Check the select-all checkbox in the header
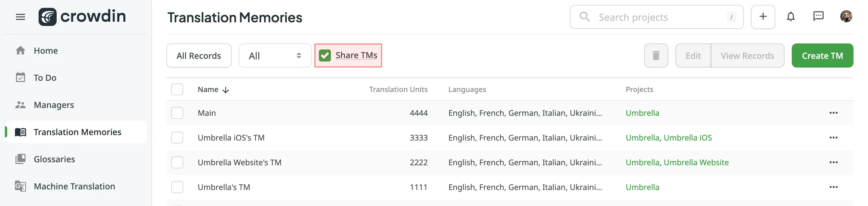This screenshot has height=206, width=868. [x=177, y=89]
